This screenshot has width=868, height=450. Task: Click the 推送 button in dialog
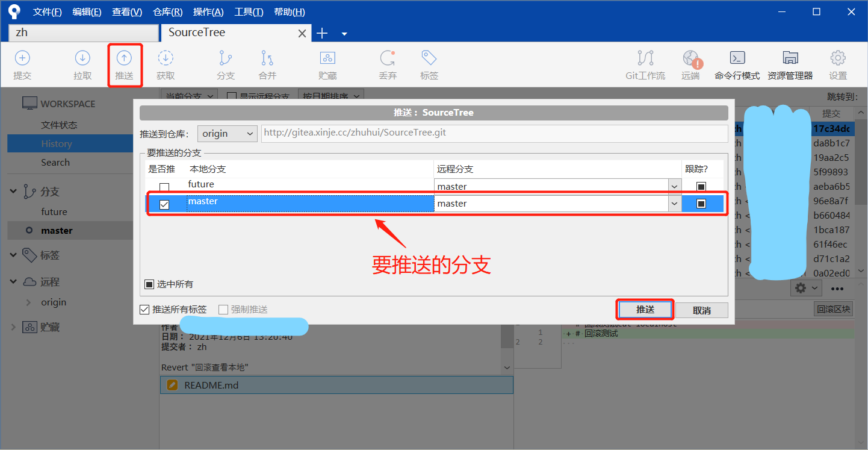click(645, 310)
